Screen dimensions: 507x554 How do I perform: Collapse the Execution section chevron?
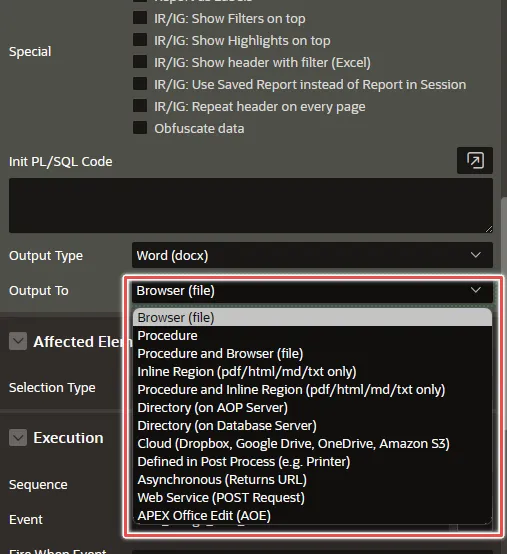18,437
